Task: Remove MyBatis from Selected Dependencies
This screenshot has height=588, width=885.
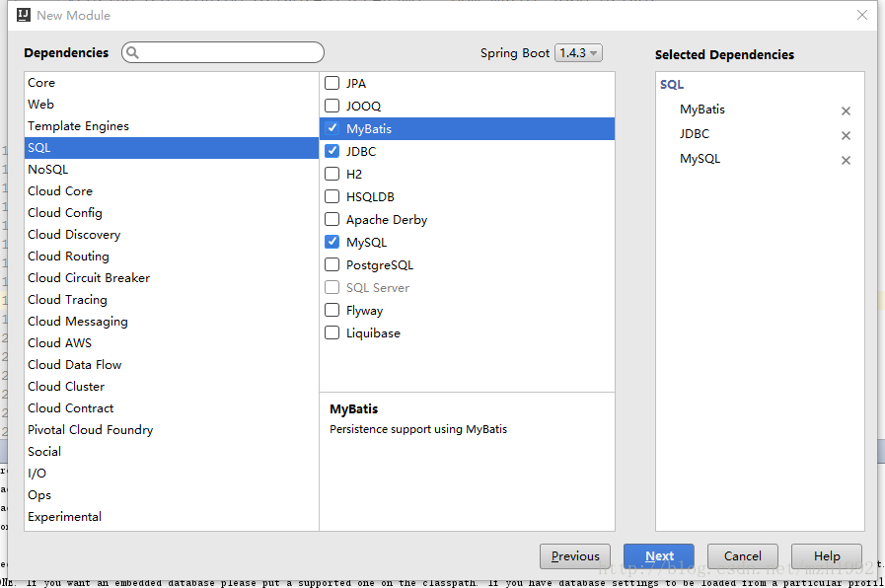Action: coord(846,111)
